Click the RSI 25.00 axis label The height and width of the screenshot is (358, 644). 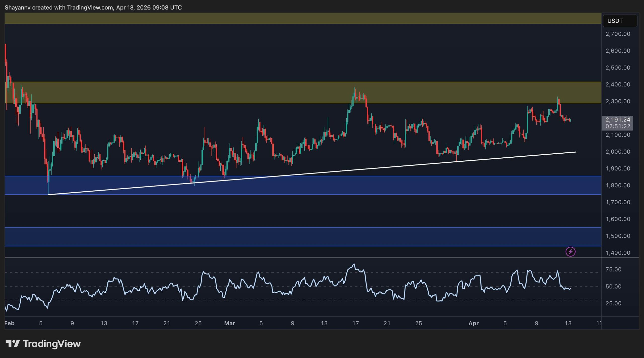click(x=613, y=303)
